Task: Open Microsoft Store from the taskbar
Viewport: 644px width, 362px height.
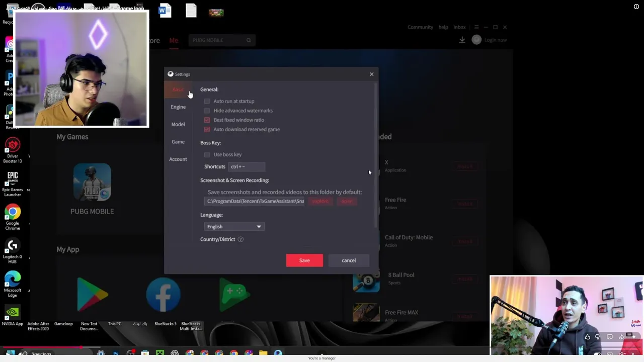Action: pos(145,353)
